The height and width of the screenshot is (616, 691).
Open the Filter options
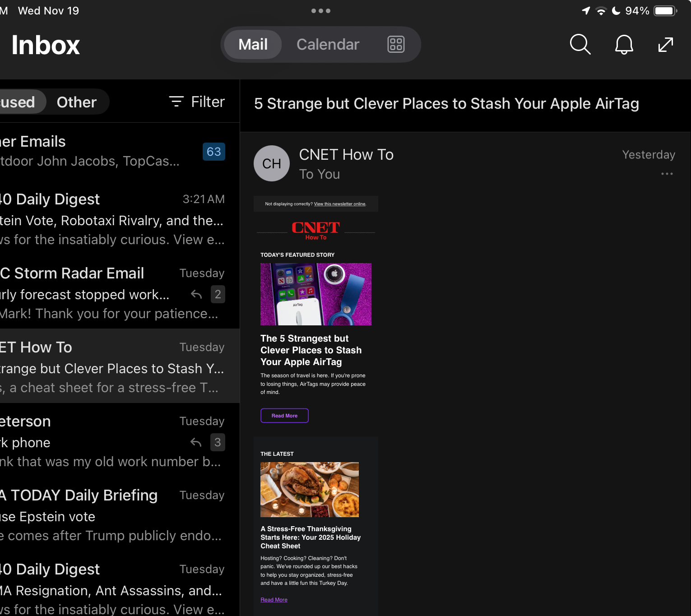click(197, 102)
